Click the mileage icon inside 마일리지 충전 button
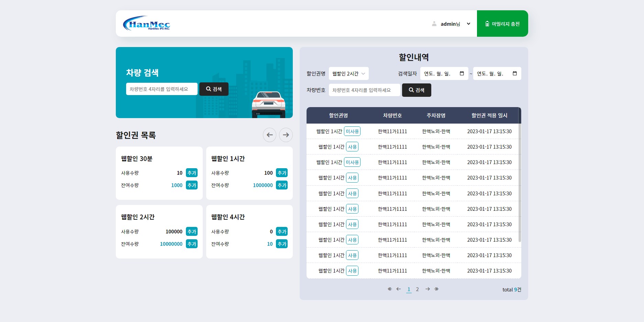This screenshot has width=644, height=322. pos(487,24)
